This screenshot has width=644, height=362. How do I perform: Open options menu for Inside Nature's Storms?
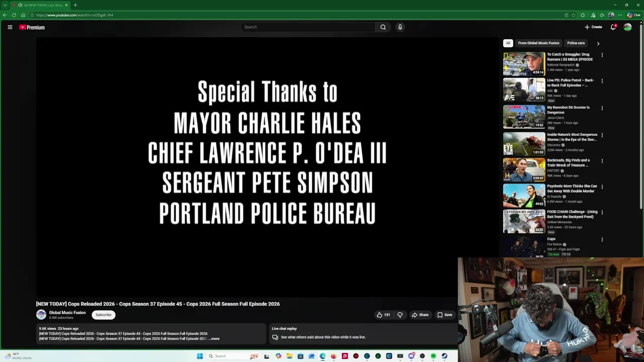click(602, 135)
